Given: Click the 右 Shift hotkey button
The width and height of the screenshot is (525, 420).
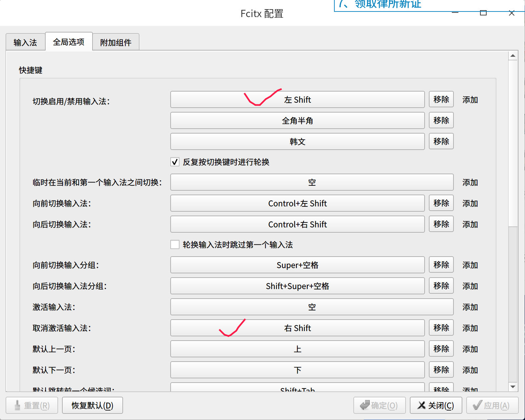Looking at the screenshot, I should click(x=298, y=328).
